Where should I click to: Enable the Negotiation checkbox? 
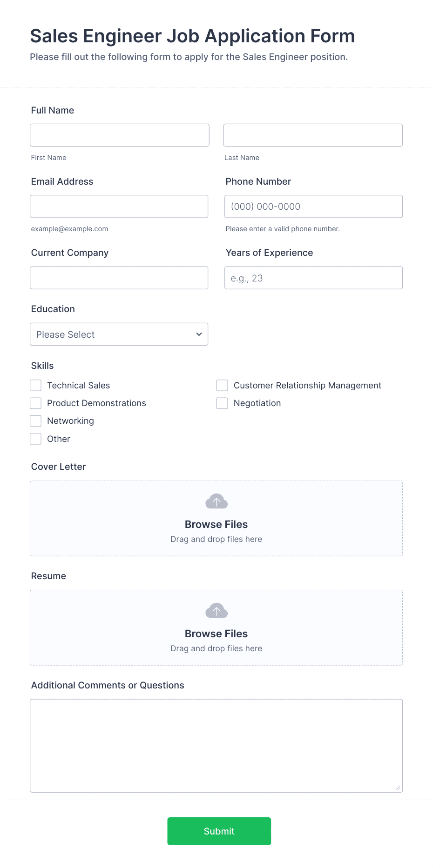(222, 403)
